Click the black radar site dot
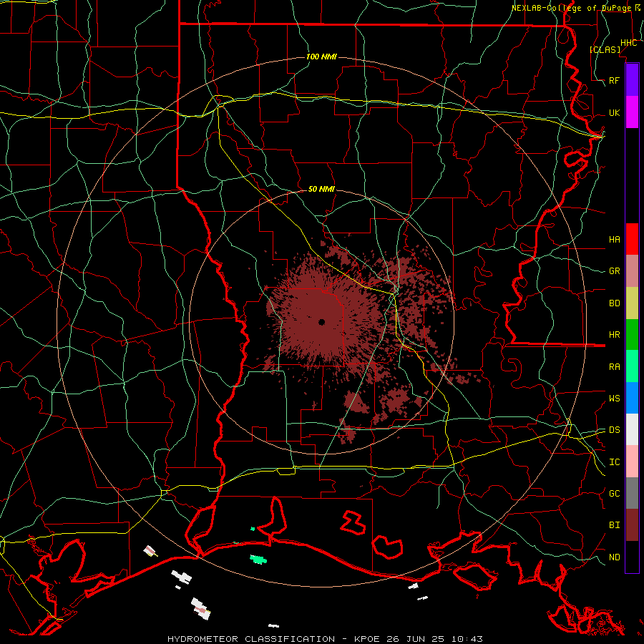Screen dimensions: 644x644 (x=321, y=322)
